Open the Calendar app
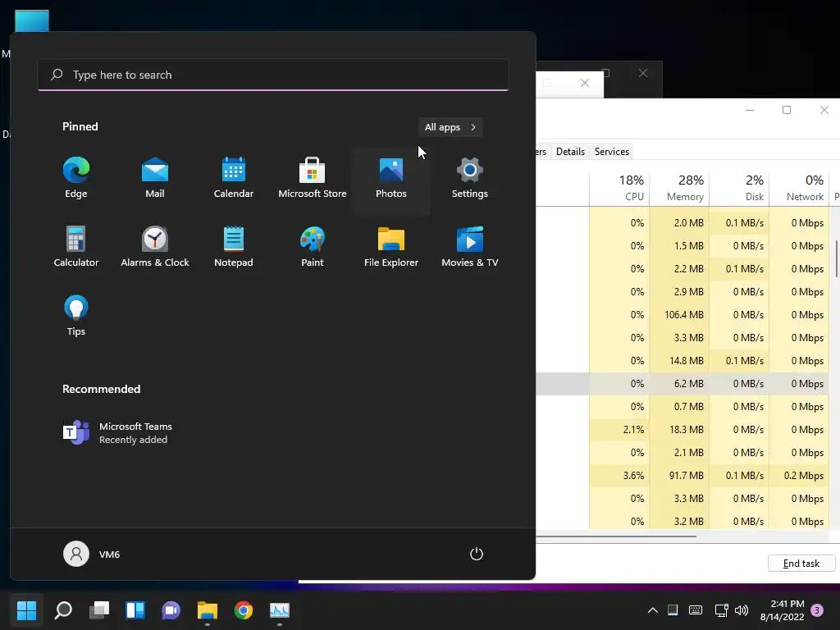 234,178
